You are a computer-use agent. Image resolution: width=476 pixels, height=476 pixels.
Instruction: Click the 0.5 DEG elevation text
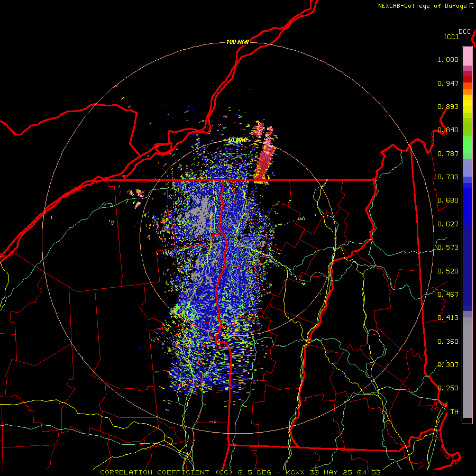[254, 472]
